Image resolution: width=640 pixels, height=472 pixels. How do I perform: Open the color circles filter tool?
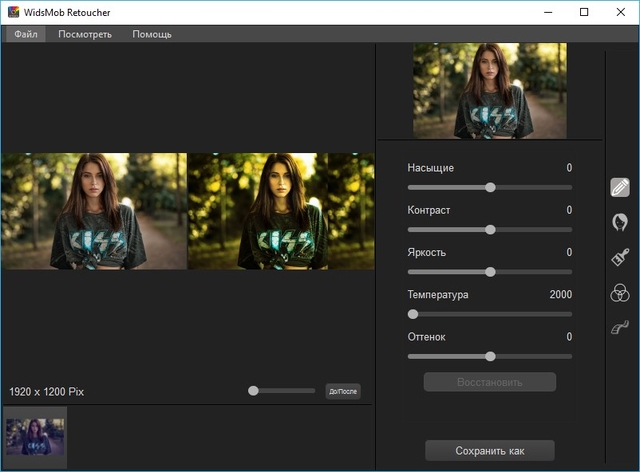click(x=620, y=292)
